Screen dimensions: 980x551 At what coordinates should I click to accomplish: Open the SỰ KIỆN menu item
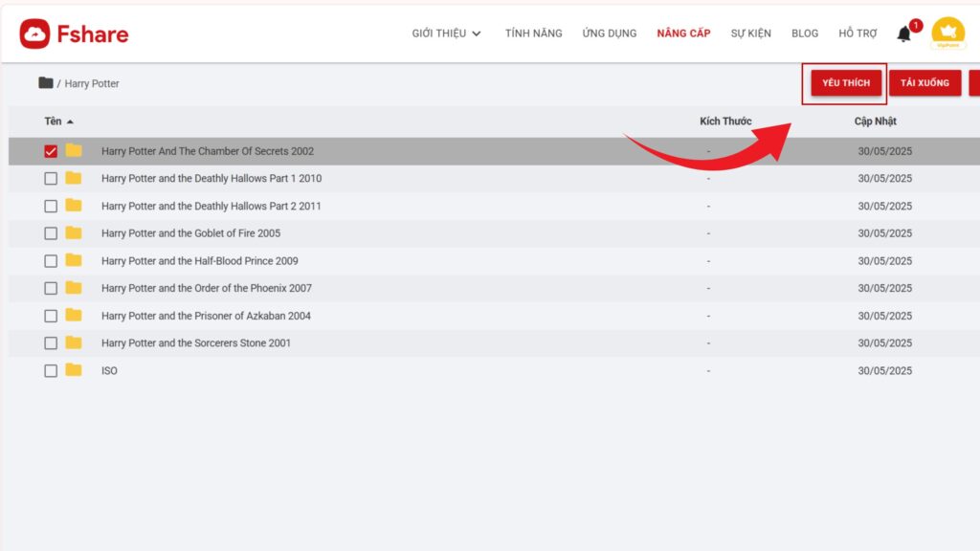750,33
